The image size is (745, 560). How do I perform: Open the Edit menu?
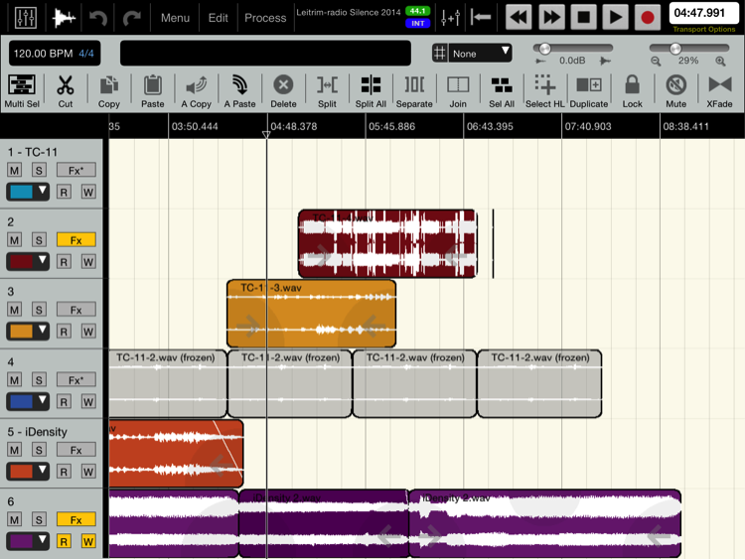pos(218,18)
